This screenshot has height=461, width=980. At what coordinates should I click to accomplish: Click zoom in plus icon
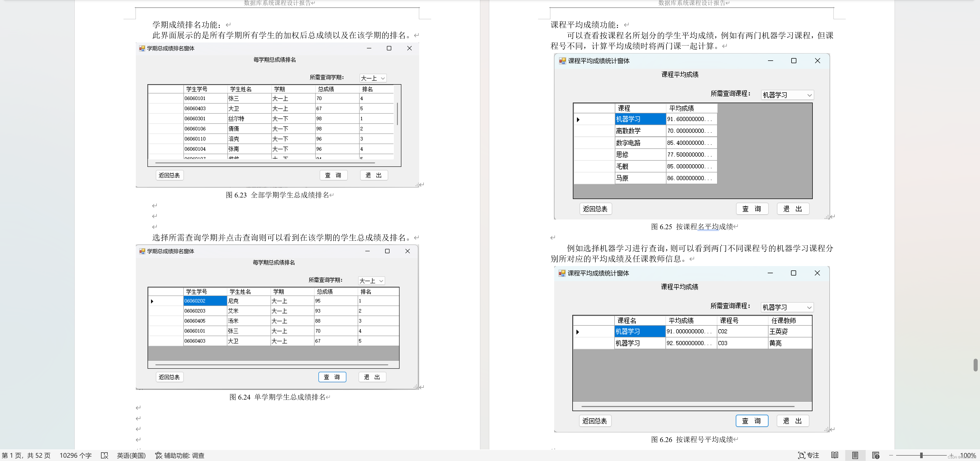click(x=951, y=455)
